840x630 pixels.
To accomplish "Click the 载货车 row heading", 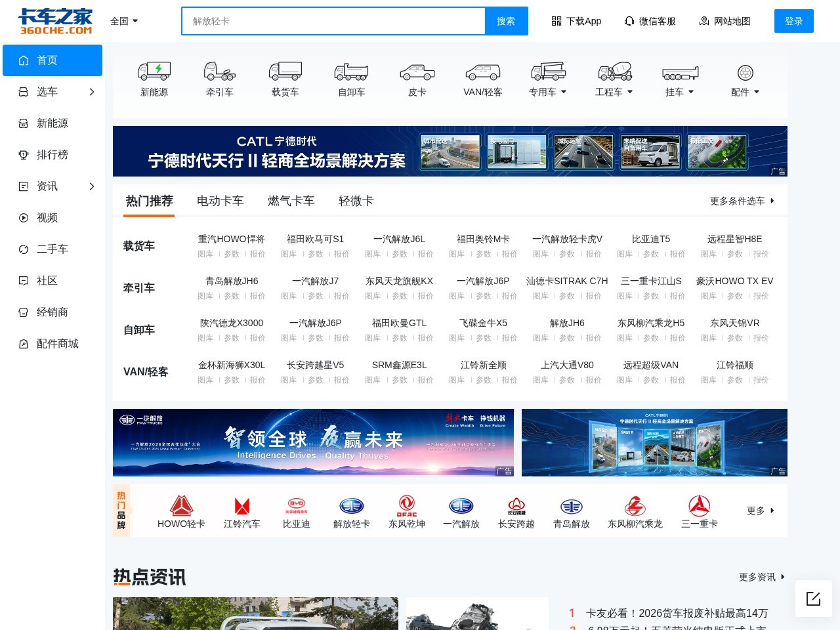I will click(139, 246).
